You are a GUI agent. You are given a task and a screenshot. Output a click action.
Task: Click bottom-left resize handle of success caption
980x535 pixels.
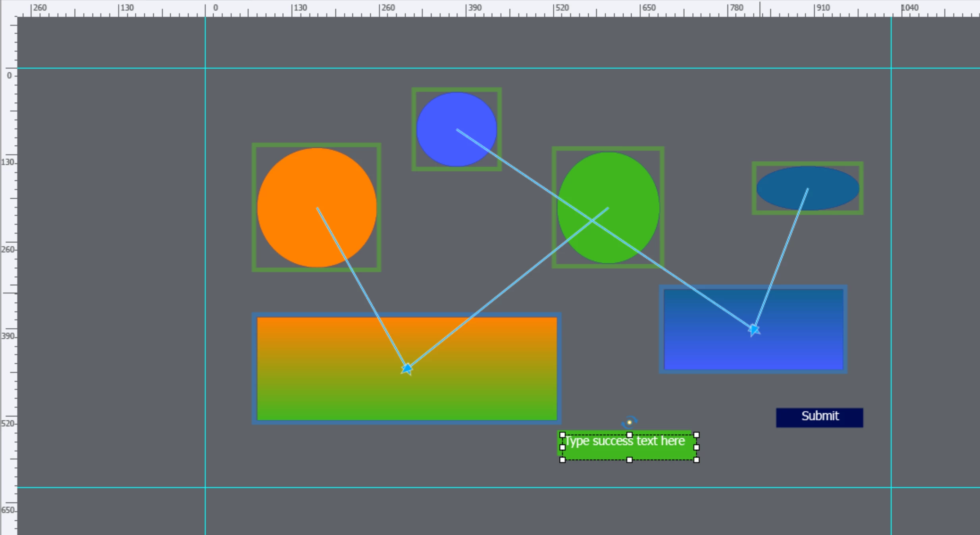pyautogui.click(x=562, y=460)
